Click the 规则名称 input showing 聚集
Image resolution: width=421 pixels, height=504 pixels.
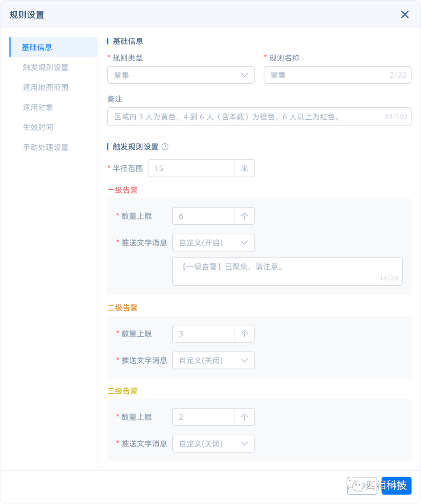click(337, 75)
